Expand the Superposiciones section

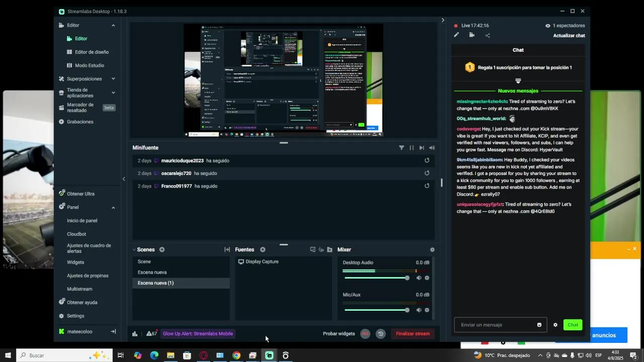click(x=113, y=79)
